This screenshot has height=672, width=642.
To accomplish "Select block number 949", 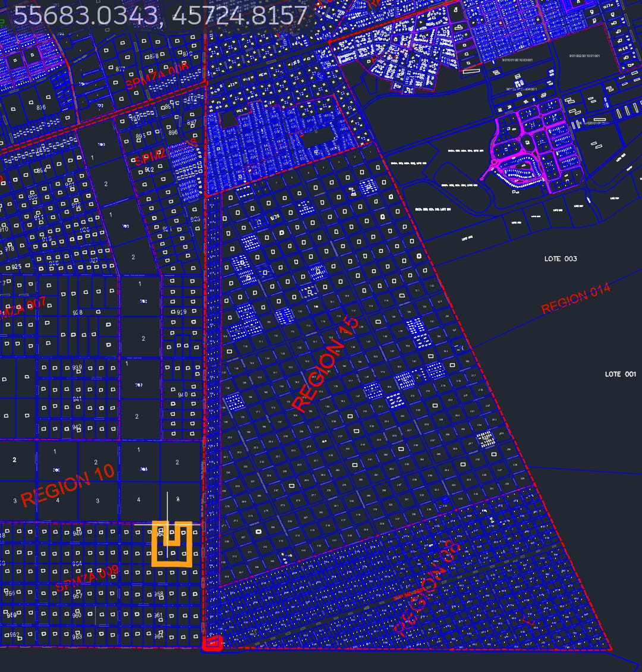I will 77,533.
